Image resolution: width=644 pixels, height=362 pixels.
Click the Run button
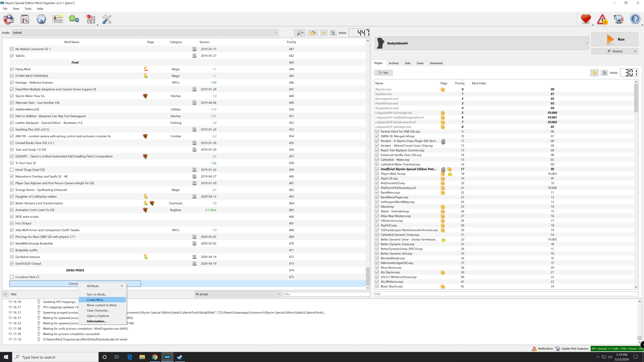coord(614,39)
